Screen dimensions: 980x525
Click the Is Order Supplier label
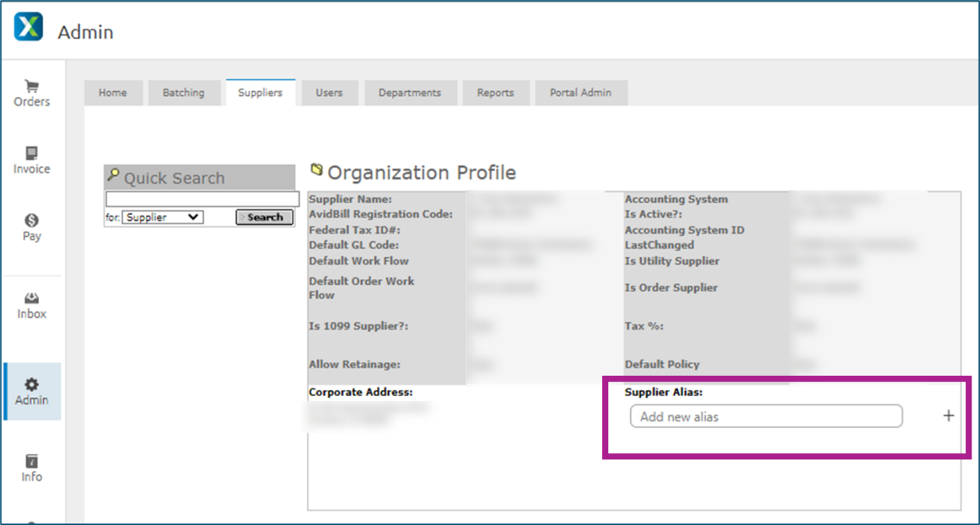tap(672, 287)
